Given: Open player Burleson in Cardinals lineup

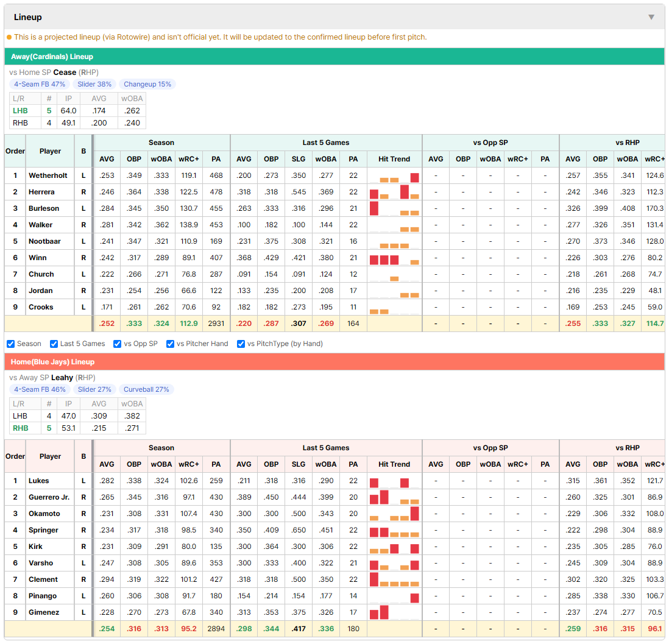Looking at the screenshot, I should coord(44,208).
